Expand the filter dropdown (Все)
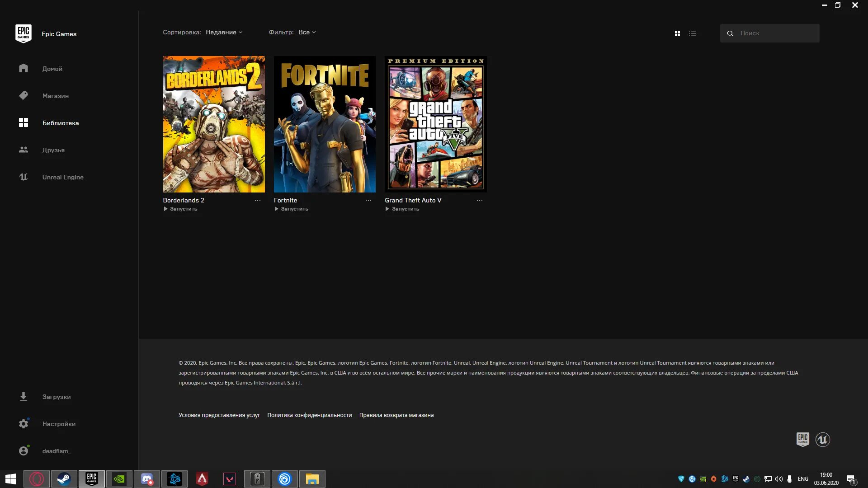The height and width of the screenshot is (488, 868). (x=307, y=32)
